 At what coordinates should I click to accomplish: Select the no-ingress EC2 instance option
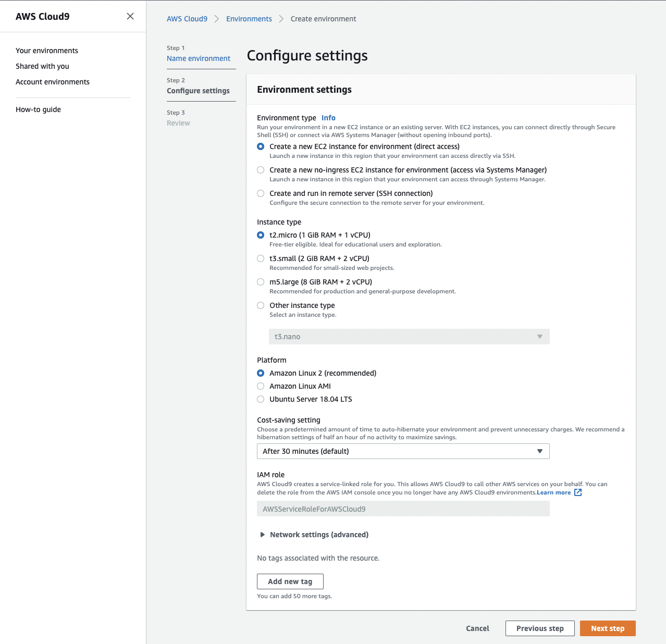pyautogui.click(x=261, y=170)
